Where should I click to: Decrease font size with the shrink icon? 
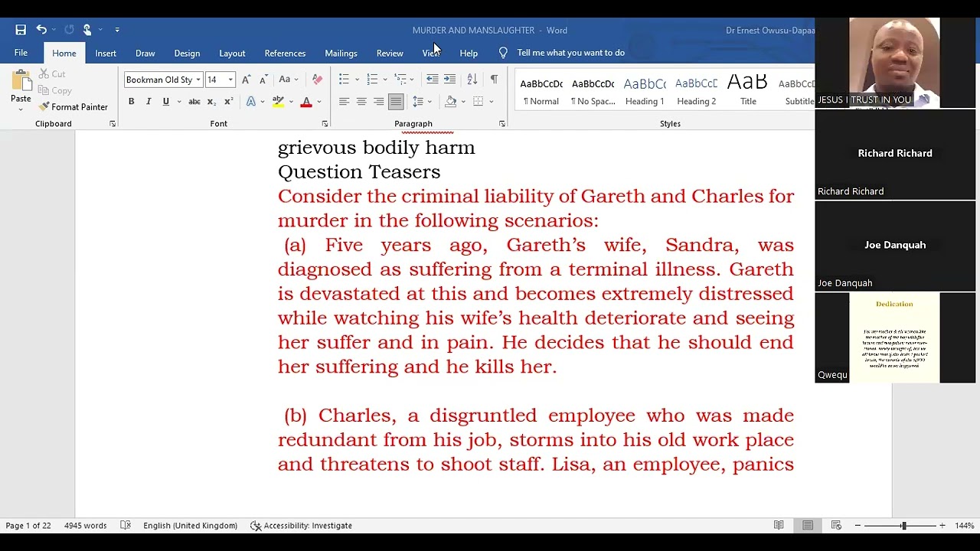[x=263, y=80]
